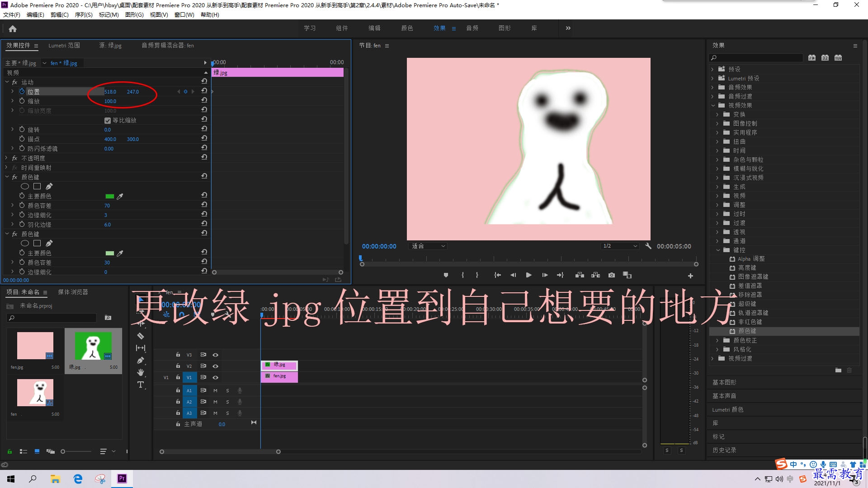Select the Razor tool in timeline toolbox
Viewport: 868px width, 488px height.
click(141, 336)
